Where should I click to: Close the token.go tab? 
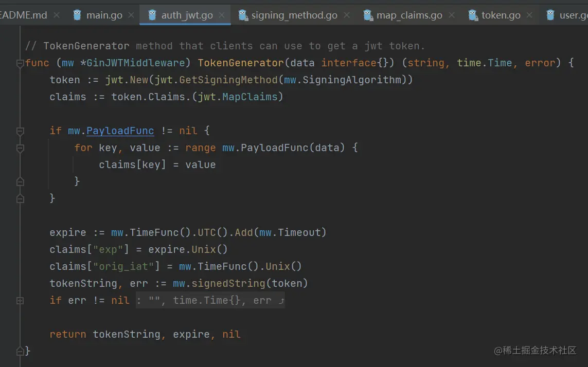tap(529, 15)
